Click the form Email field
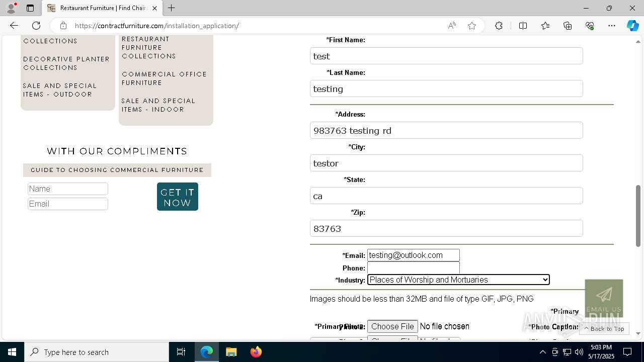Image resolution: width=644 pixels, height=362 pixels. click(414, 255)
